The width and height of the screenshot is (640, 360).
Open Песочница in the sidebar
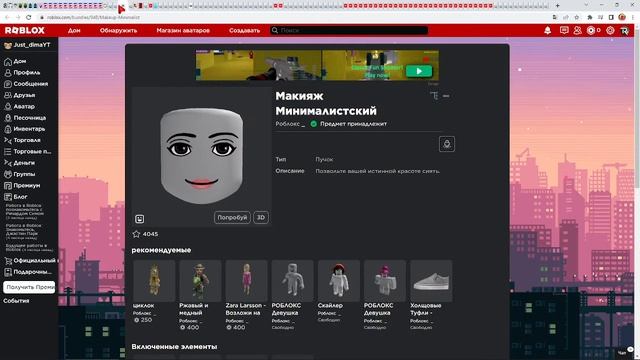pos(29,118)
